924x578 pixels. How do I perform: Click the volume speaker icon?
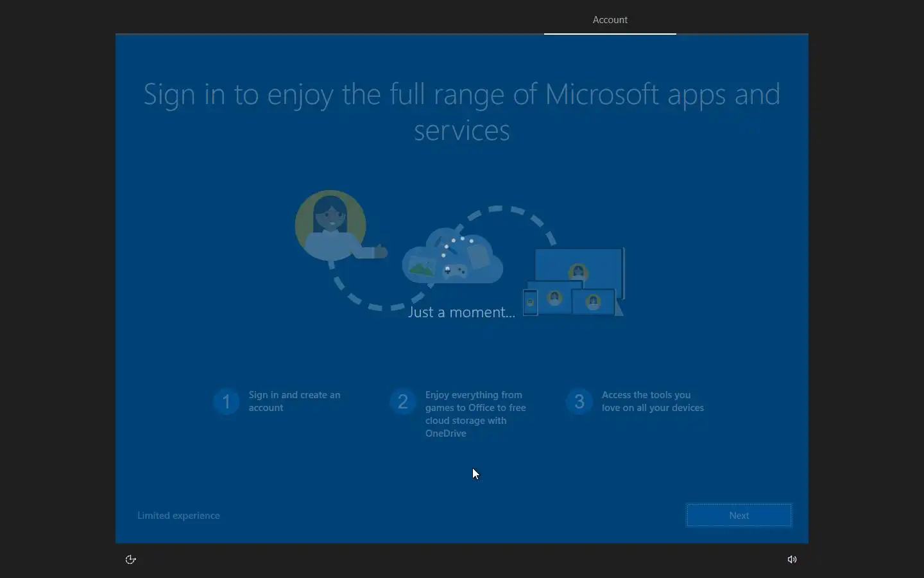[x=792, y=559]
